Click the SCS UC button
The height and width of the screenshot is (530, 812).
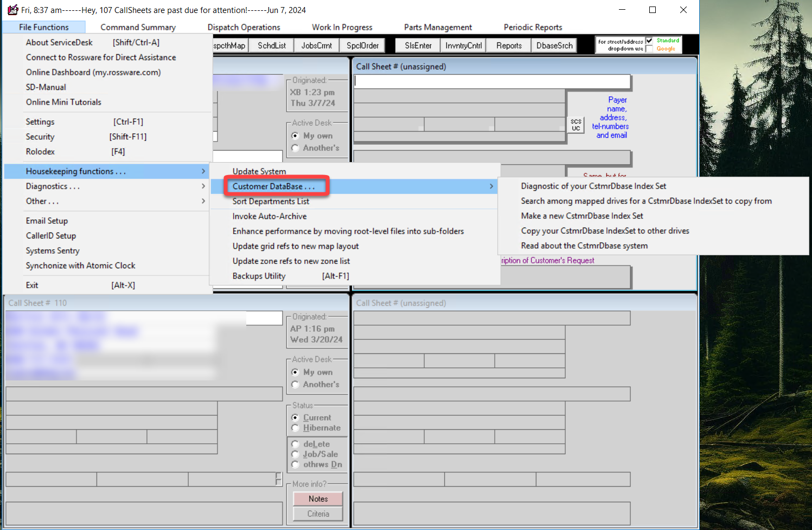pos(576,125)
